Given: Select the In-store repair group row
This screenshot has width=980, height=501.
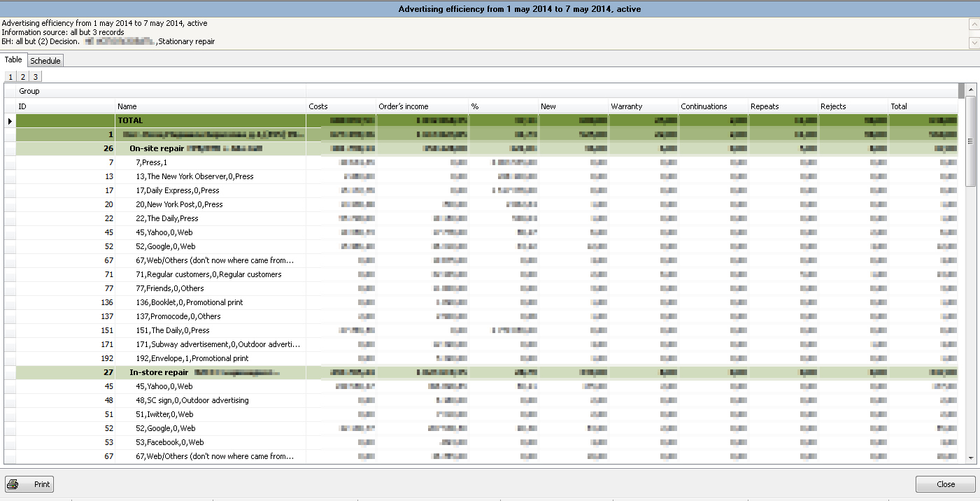Looking at the screenshot, I should pos(159,372).
